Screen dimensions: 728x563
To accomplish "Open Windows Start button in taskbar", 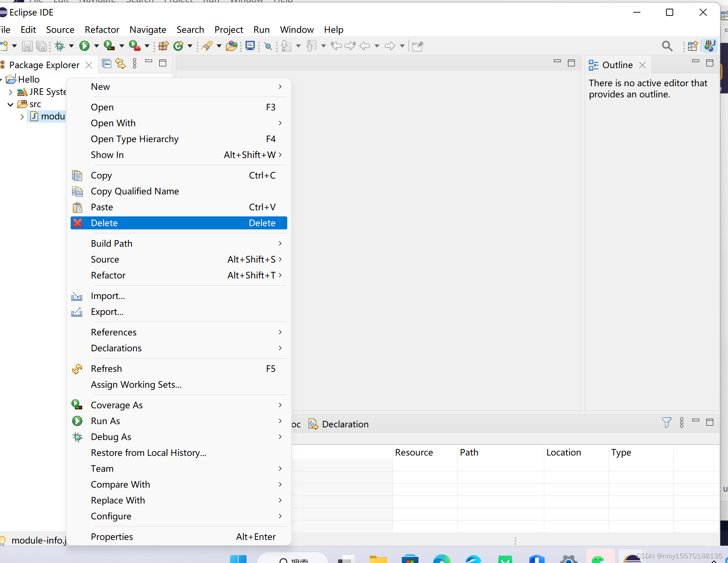I will (238, 559).
